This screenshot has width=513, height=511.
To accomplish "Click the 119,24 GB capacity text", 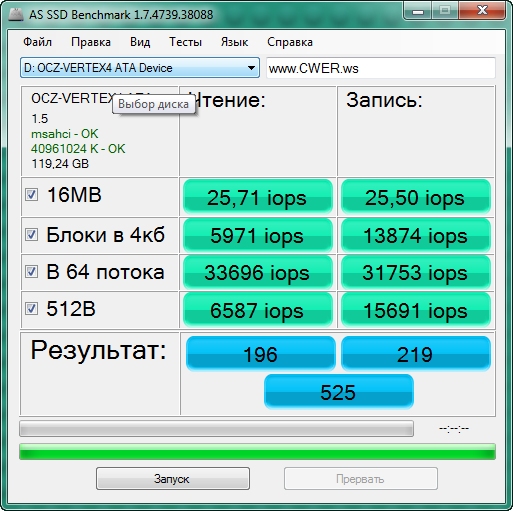I will 60,164.
